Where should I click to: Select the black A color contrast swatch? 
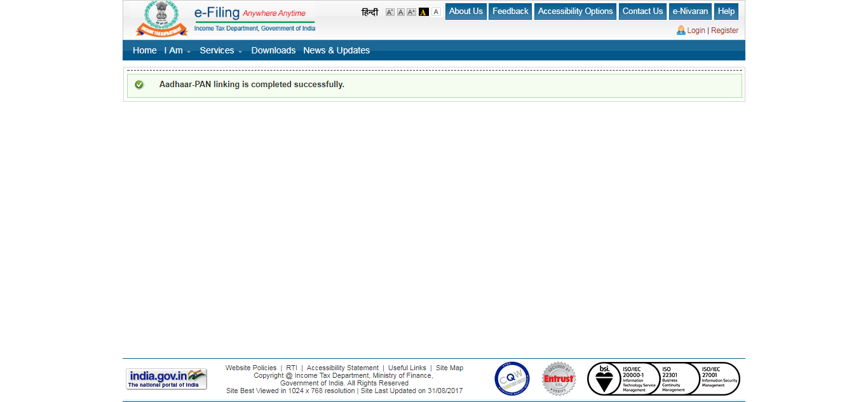424,11
